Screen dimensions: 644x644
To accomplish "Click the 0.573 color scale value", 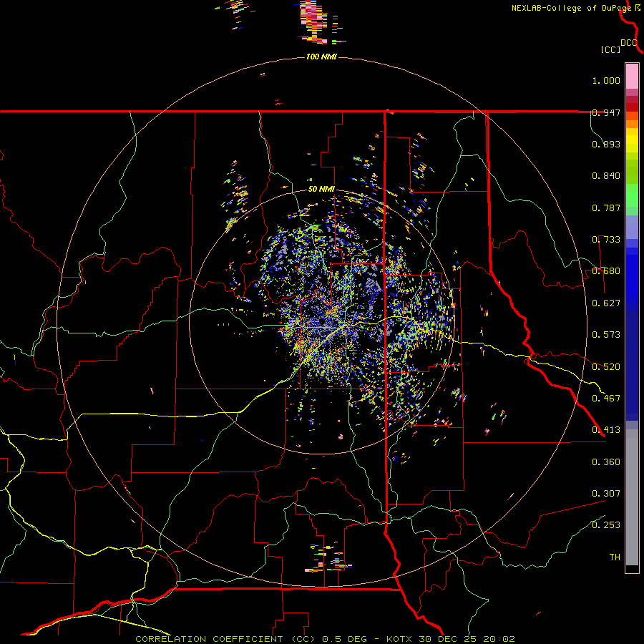I will (606, 335).
